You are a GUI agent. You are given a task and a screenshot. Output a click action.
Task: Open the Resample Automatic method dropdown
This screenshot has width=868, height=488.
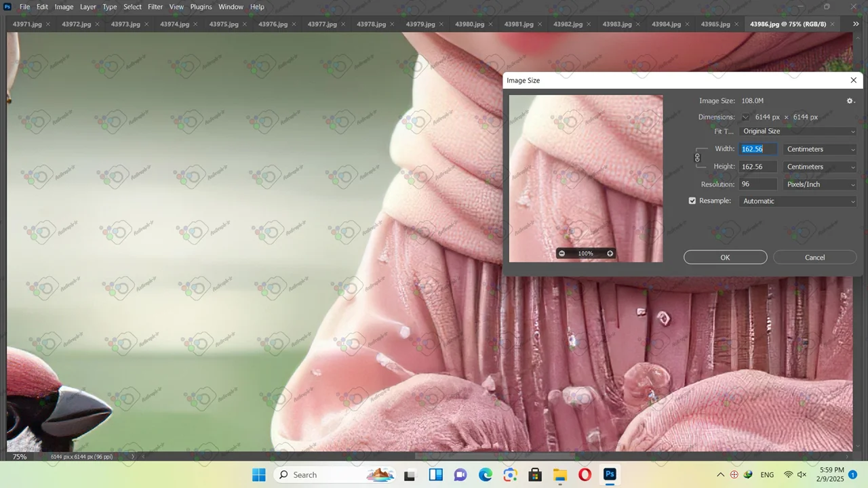[798, 201]
